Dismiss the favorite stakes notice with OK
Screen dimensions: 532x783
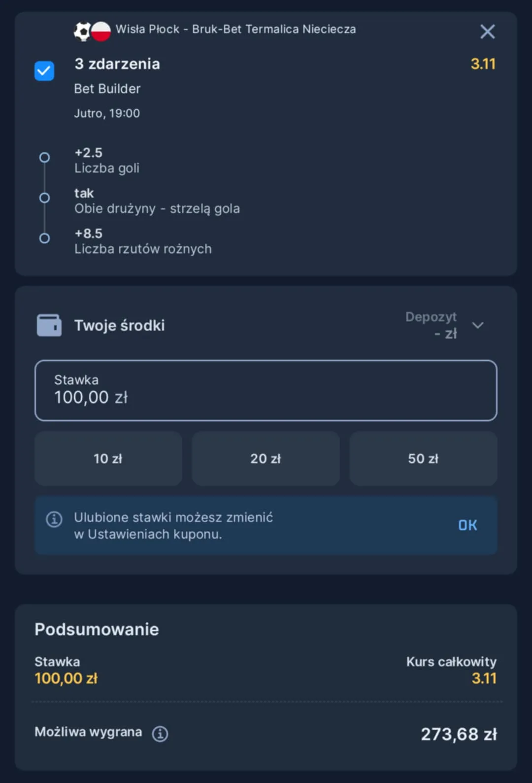coord(467,525)
